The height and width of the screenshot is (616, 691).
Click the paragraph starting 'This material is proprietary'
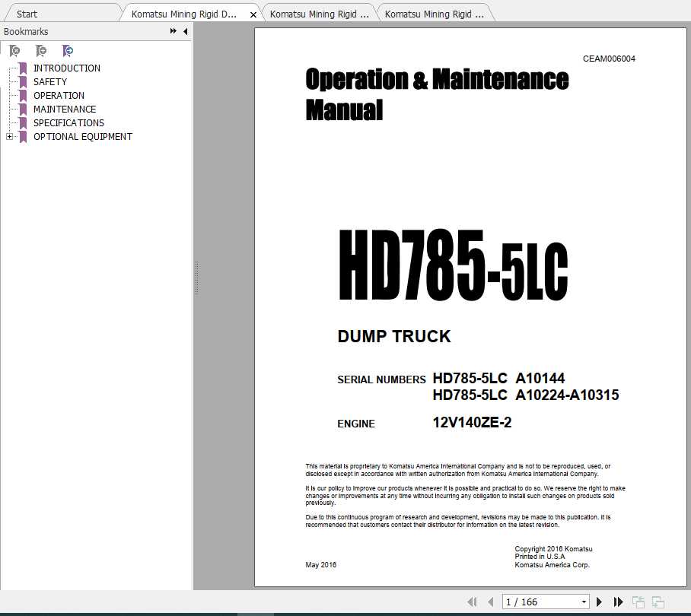458,470
